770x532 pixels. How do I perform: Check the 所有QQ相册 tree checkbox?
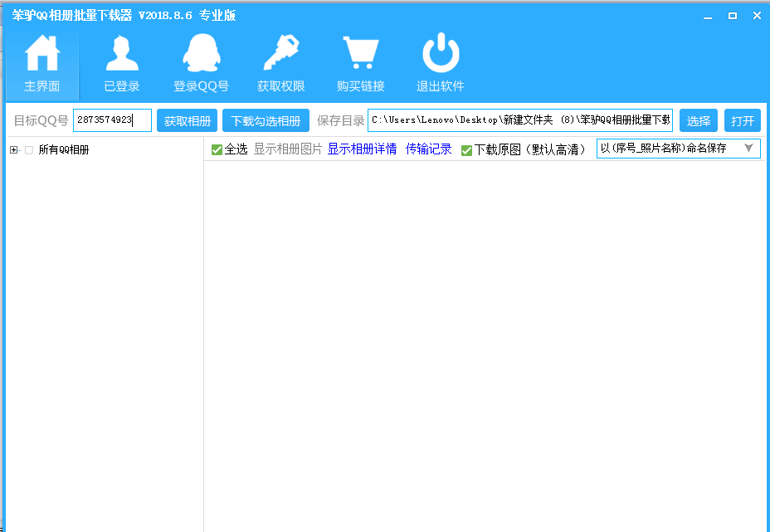(x=29, y=150)
